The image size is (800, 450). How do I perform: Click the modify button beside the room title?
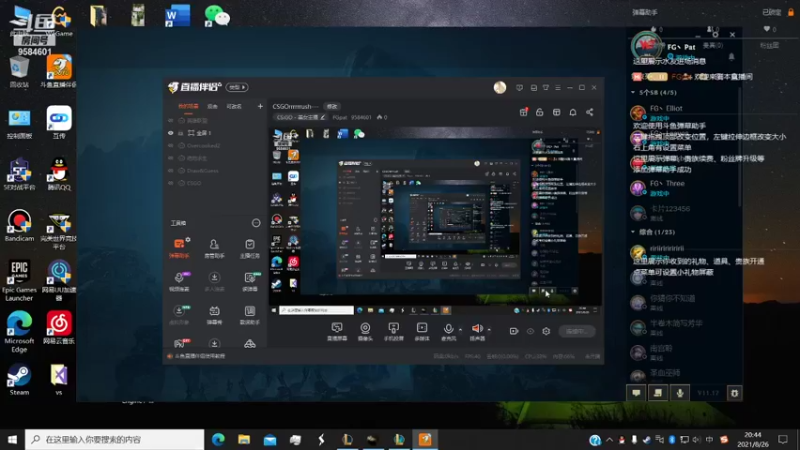[332, 106]
